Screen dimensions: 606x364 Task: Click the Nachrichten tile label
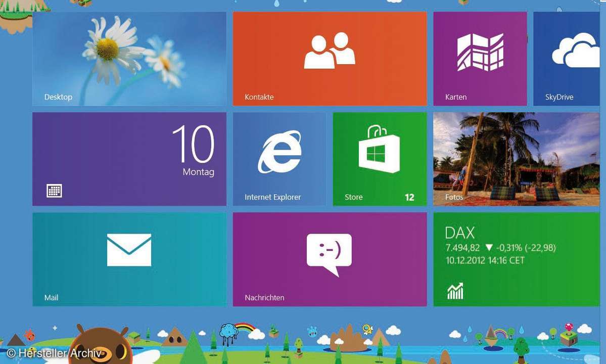(264, 298)
